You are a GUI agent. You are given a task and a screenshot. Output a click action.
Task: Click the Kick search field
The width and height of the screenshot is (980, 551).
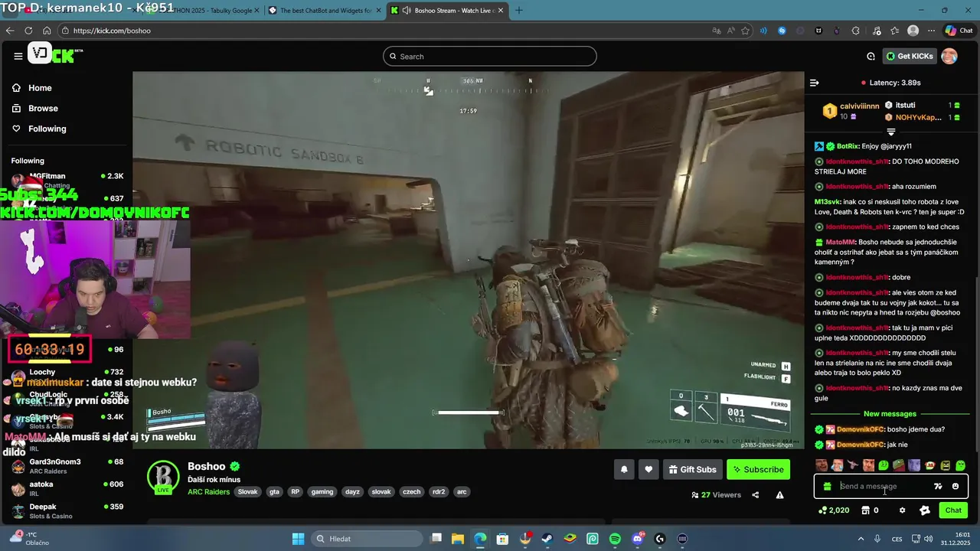click(x=490, y=56)
